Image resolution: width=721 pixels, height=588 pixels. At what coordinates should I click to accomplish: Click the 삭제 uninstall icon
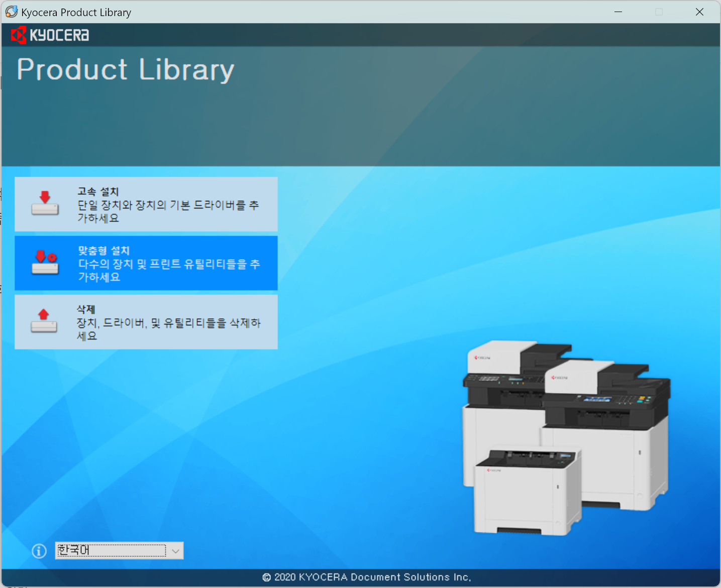(44, 321)
